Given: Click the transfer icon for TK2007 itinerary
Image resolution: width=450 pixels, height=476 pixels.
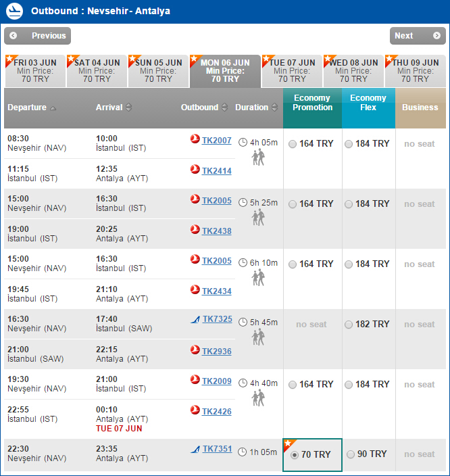Looking at the screenshot, I should tap(258, 158).
